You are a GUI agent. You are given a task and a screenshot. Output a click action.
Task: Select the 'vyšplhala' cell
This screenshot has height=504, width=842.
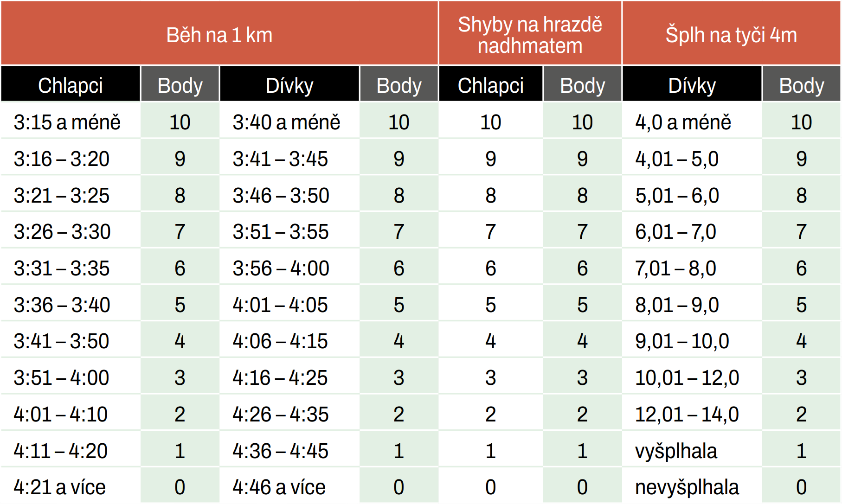pos(692,449)
